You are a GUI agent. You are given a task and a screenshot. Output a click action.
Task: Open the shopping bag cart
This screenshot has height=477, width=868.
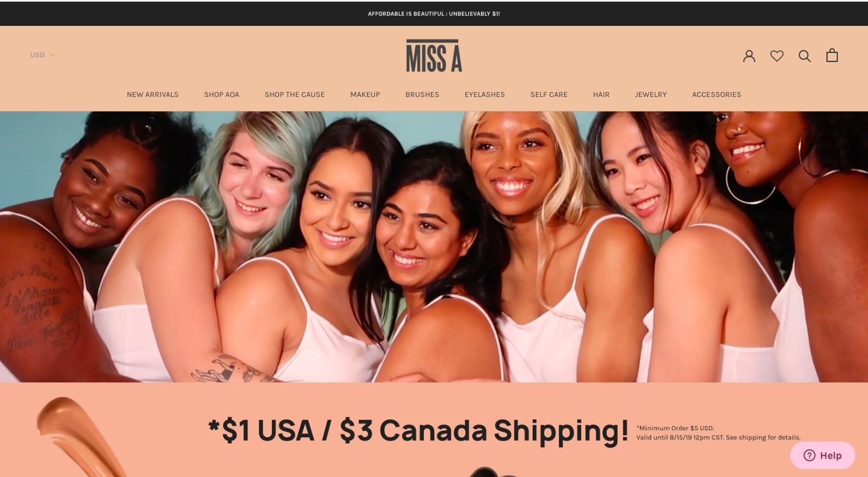[x=832, y=55]
